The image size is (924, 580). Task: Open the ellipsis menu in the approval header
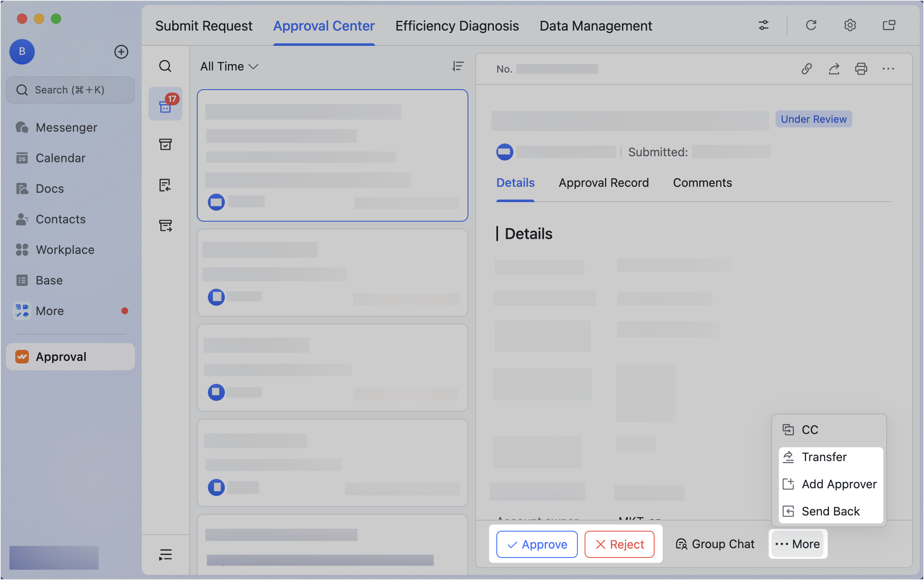point(888,69)
